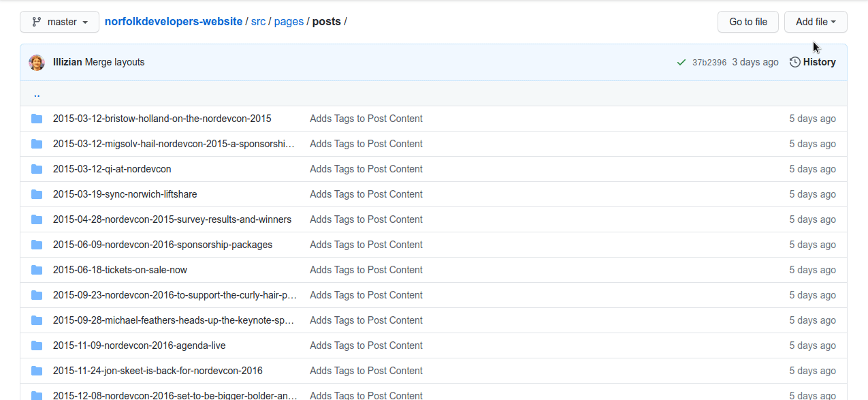Click folder icon for sync-norwich-liftshare
The width and height of the screenshot is (868, 400).
pos(37,194)
